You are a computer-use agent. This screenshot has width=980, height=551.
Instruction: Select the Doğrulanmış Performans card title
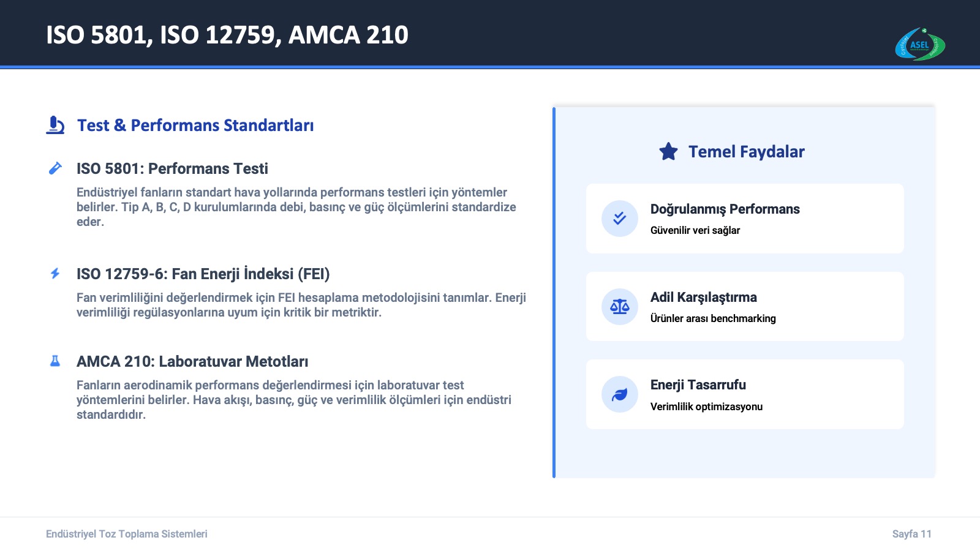pos(725,209)
